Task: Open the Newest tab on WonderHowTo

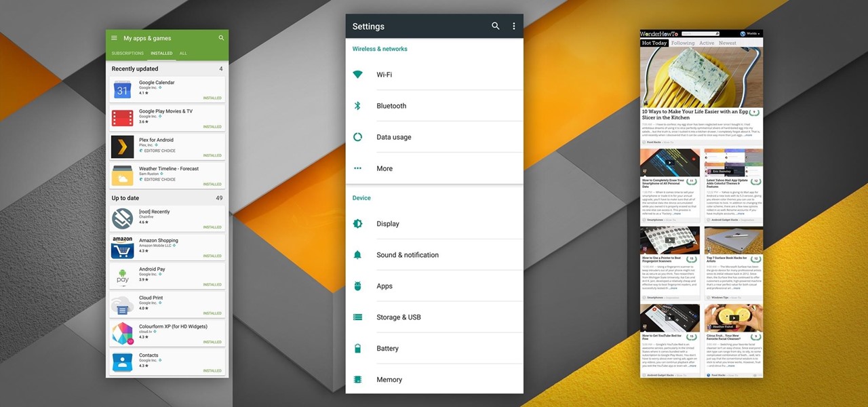Action: click(728, 43)
